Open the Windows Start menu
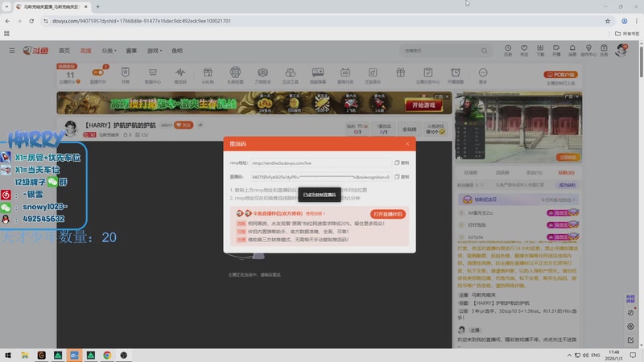This screenshot has width=644, height=362. pyautogui.click(x=8, y=355)
